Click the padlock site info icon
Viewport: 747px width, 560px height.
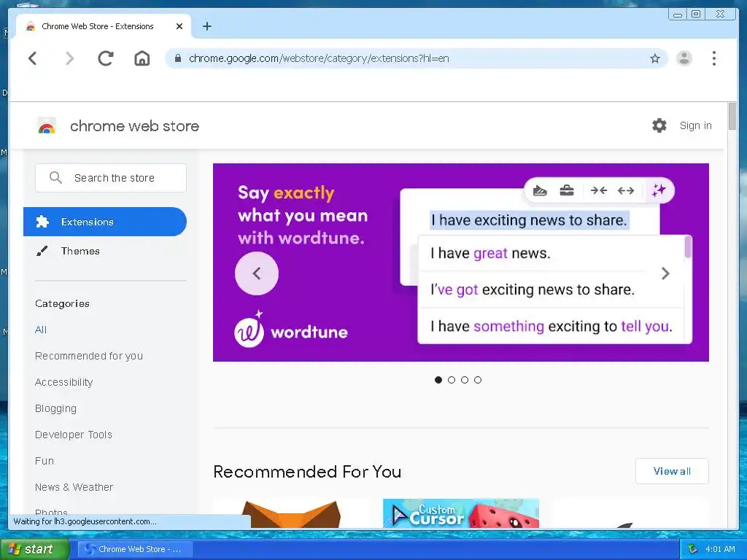[x=178, y=58]
